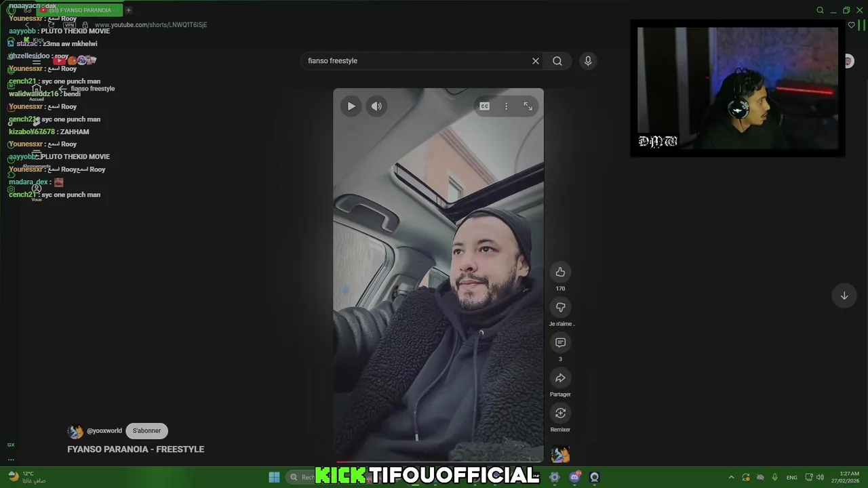This screenshot has width=868, height=488.
Task: Mute the Shorts volume speaker icon
Action: coord(376,106)
